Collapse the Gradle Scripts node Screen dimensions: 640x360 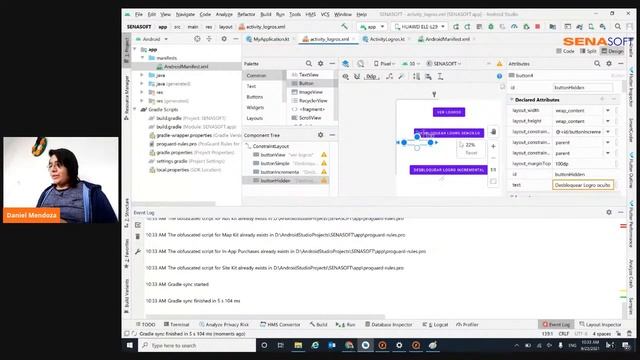pos(135,109)
